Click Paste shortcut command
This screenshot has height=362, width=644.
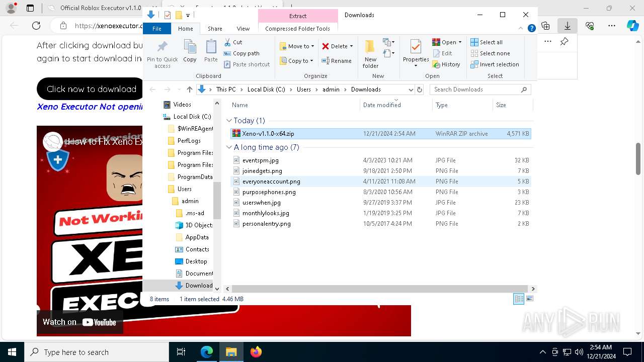[x=247, y=64]
